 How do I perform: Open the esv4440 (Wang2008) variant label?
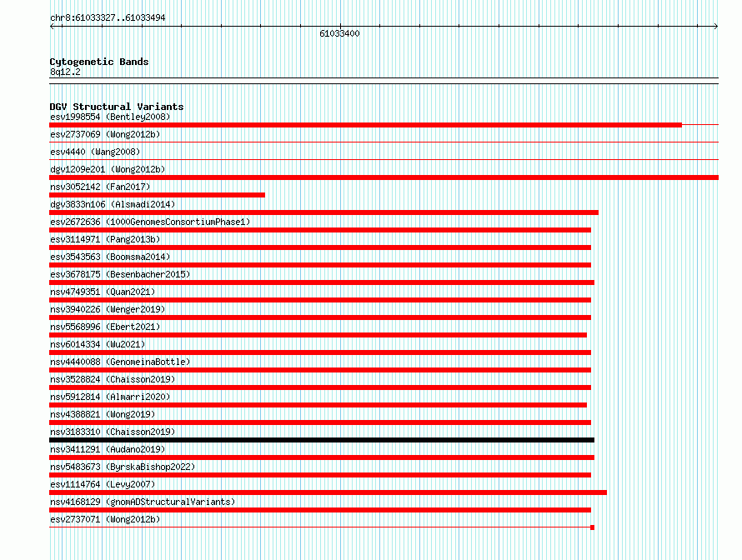95,152
